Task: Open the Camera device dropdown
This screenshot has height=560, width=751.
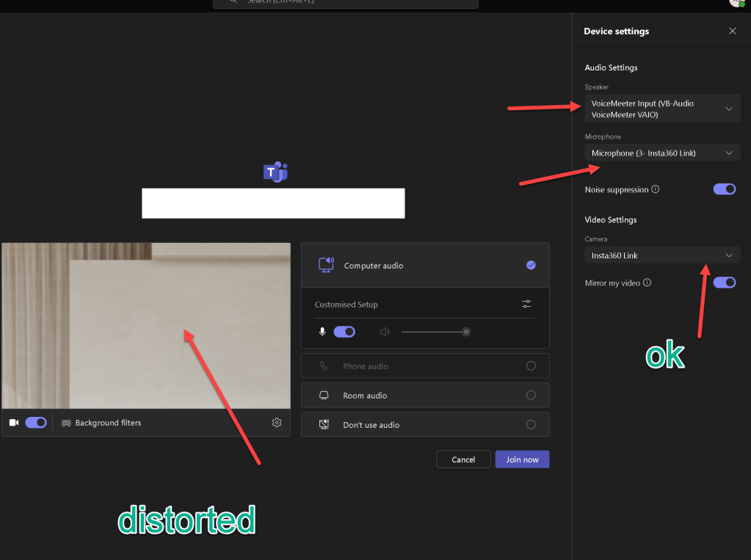Action: coord(662,255)
